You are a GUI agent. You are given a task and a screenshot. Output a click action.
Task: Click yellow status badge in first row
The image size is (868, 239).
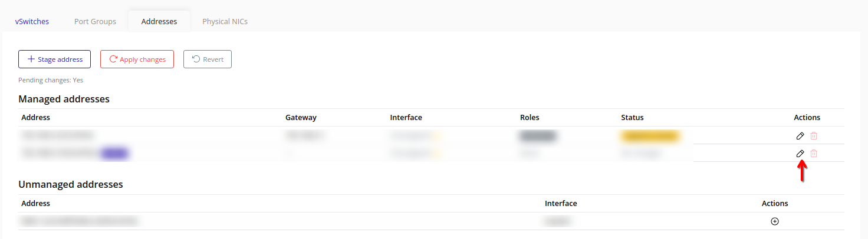(x=650, y=137)
